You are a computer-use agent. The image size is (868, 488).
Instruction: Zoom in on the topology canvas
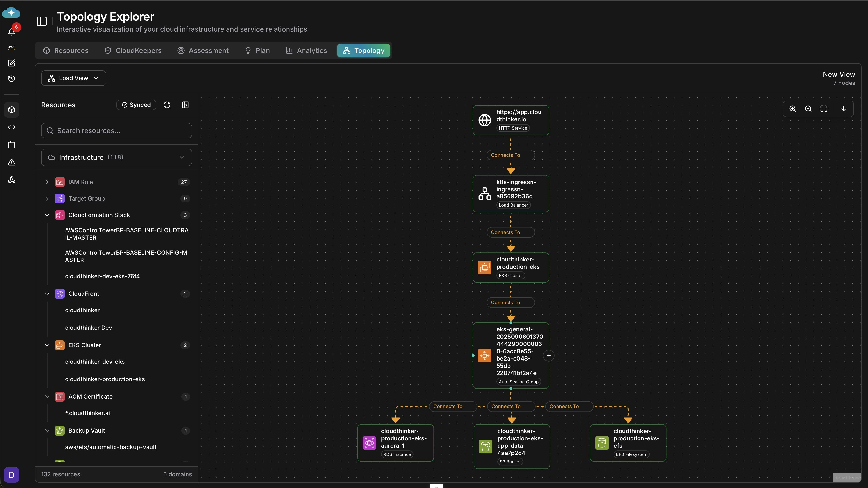[793, 109]
